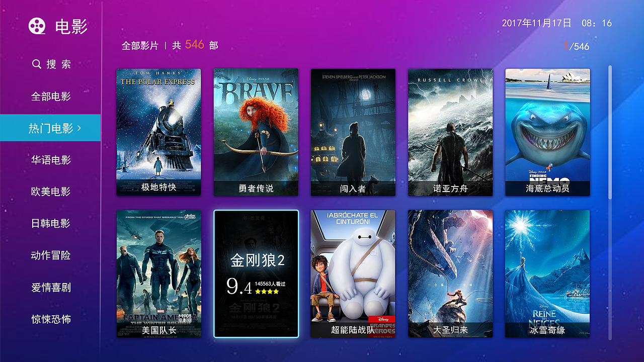
Task: Select 全部电影 in the sidebar
Action: click(51, 96)
